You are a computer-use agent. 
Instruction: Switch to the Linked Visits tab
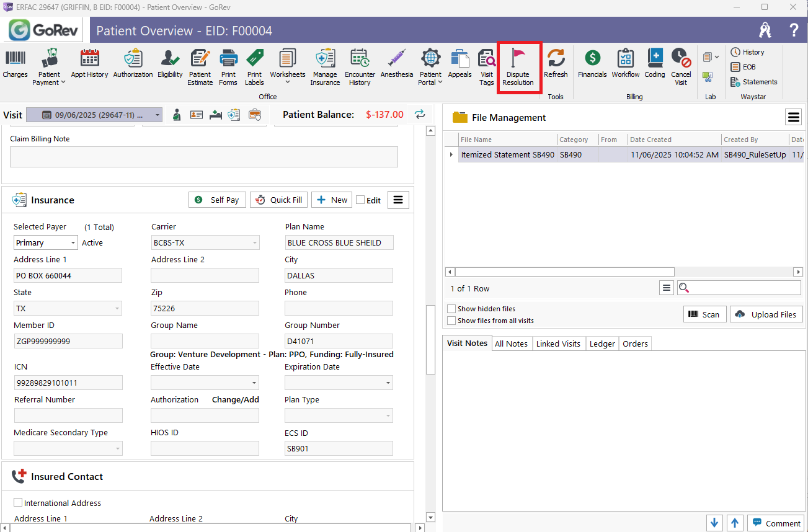(558, 344)
